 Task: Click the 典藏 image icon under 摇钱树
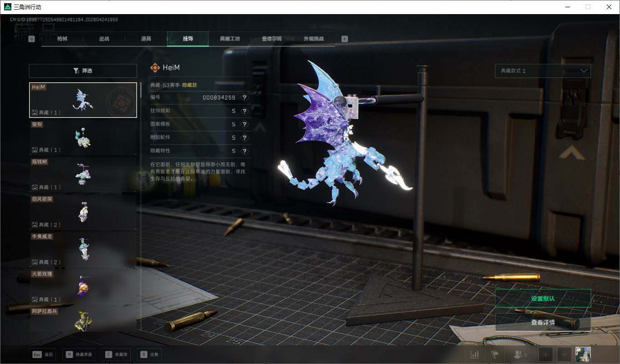tap(35, 187)
